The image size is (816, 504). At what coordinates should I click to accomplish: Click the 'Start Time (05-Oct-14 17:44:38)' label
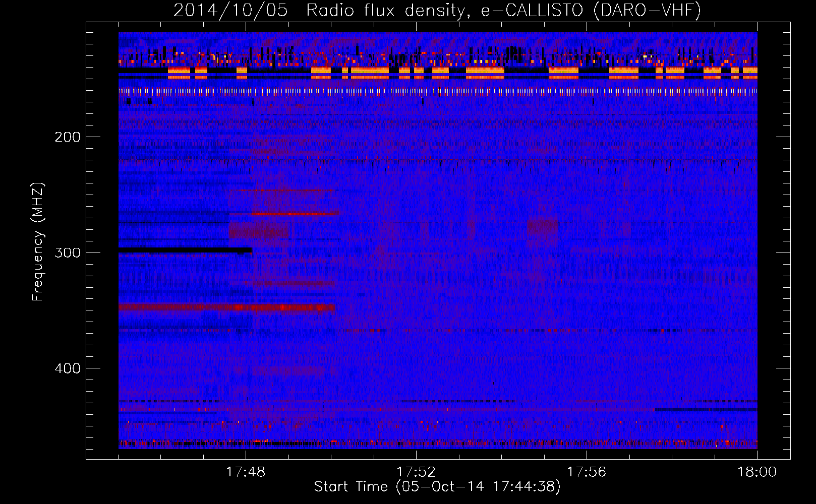coord(437,487)
